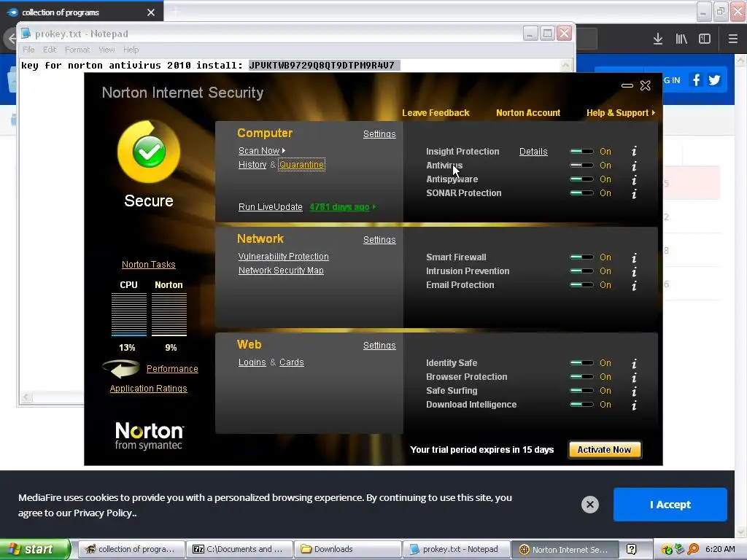Open info icon for Download Intelligence

click(x=634, y=405)
